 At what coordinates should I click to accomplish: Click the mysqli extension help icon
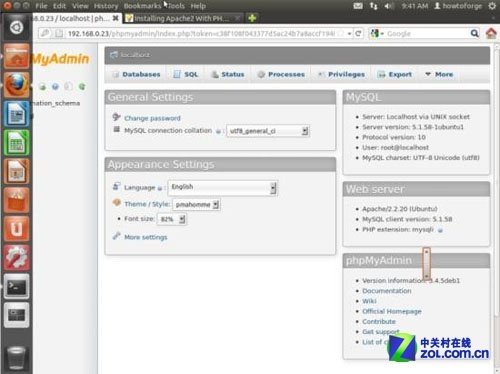tap(440, 230)
